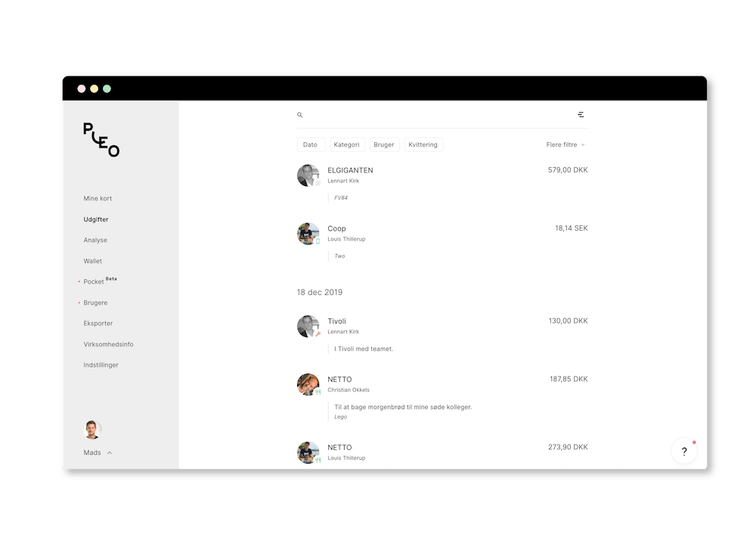
Task: Toggle the Kategori filter chip
Action: point(347,144)
